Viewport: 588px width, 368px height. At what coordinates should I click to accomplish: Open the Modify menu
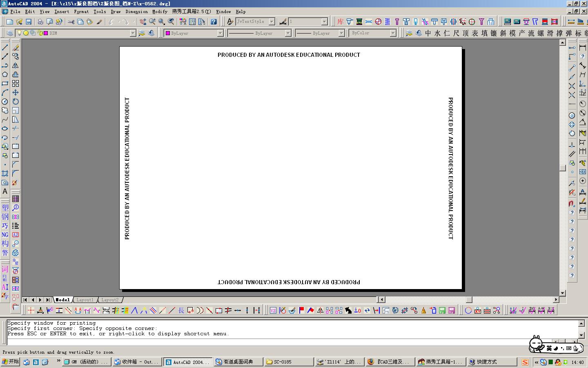pyautogui.click(x=160, y=11)
